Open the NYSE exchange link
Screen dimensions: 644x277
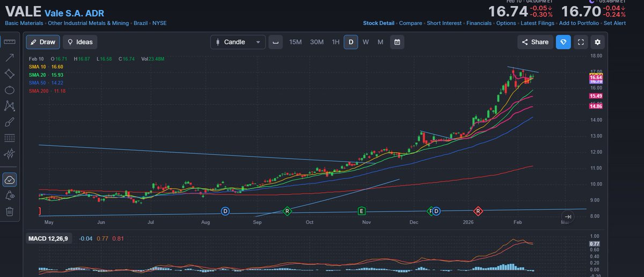point(159,23)
